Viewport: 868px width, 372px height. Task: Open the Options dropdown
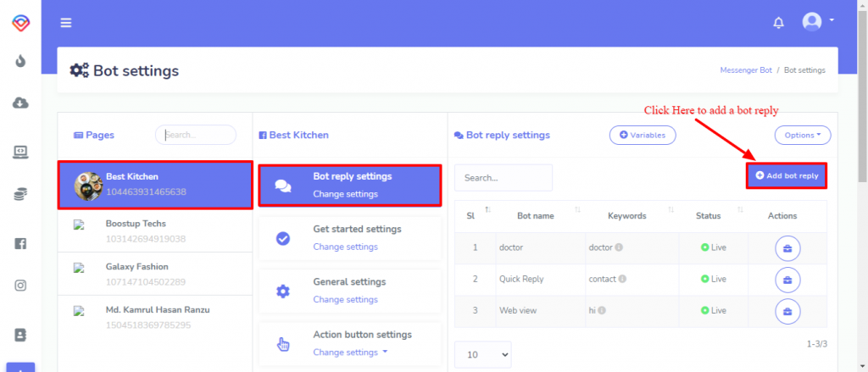[802, 135]
